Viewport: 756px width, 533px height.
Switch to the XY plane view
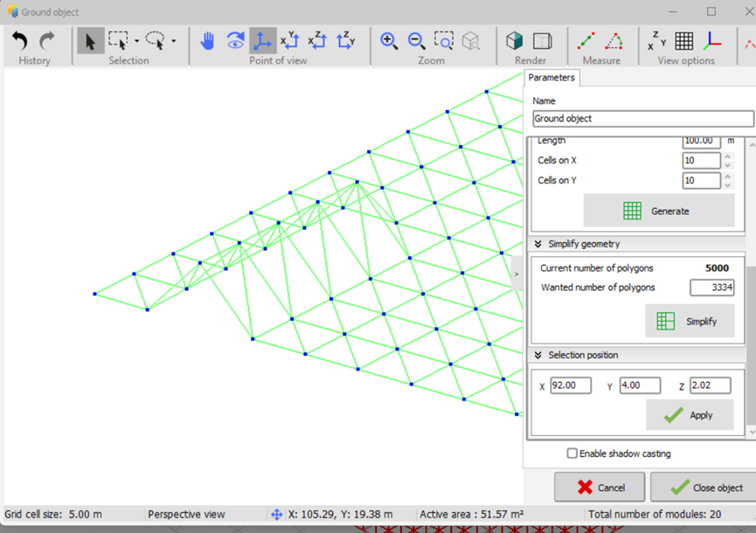tap(290, 40)
